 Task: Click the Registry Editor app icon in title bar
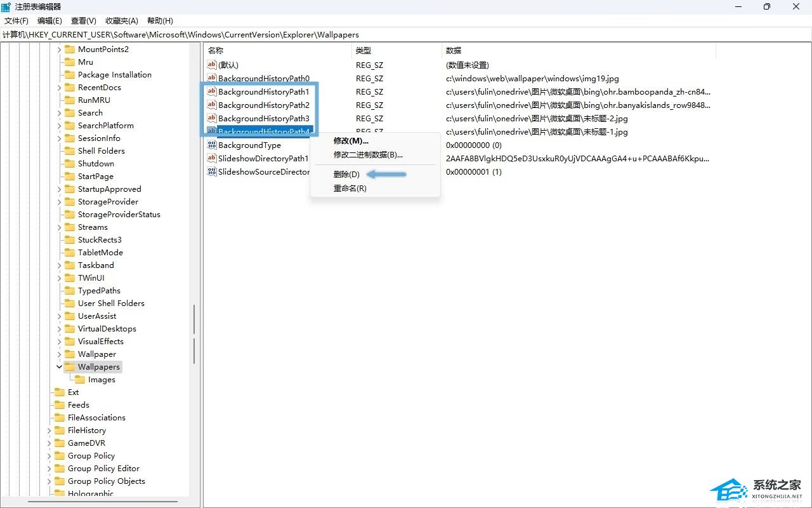[6, 6]
